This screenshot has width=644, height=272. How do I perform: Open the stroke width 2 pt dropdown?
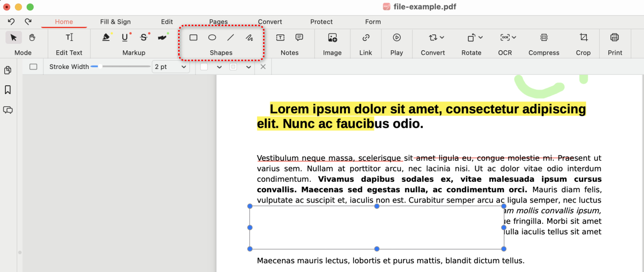[171, 67]
